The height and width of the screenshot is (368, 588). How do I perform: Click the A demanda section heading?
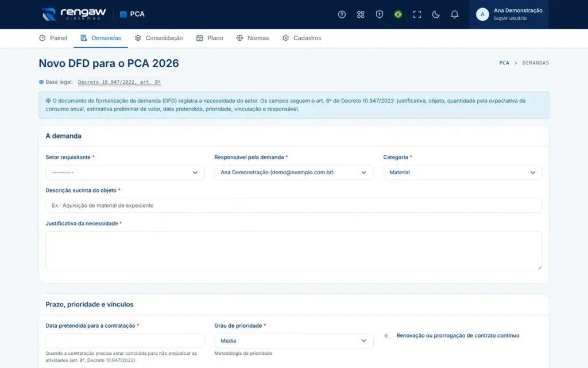(63, 136)
